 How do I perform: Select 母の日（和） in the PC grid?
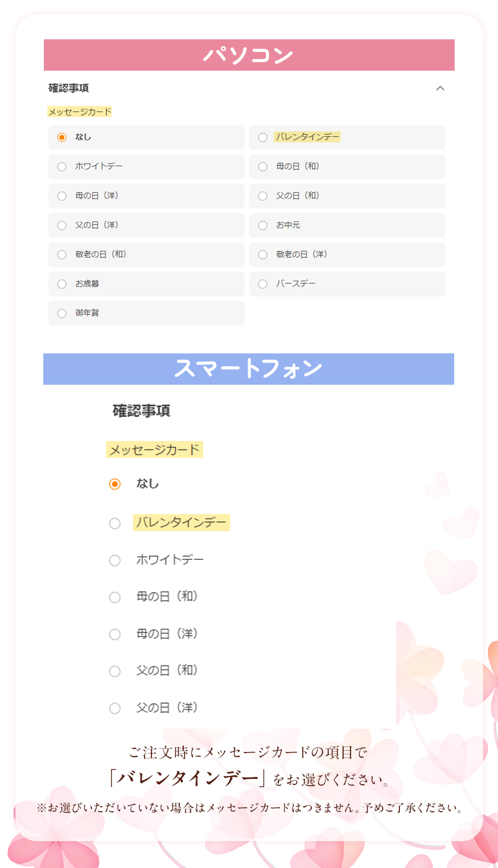click(x=263, y=167)
